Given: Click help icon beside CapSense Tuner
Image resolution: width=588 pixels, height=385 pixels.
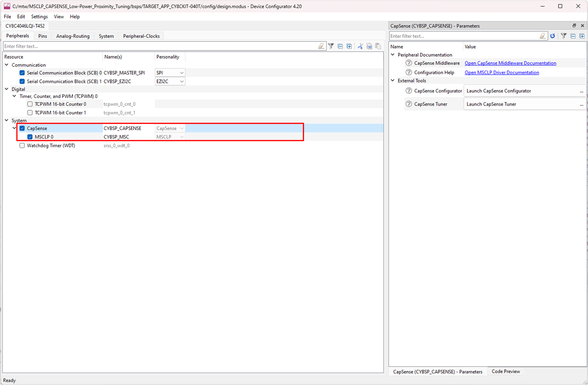Looking at the screenshot, I should click(409, 104).
